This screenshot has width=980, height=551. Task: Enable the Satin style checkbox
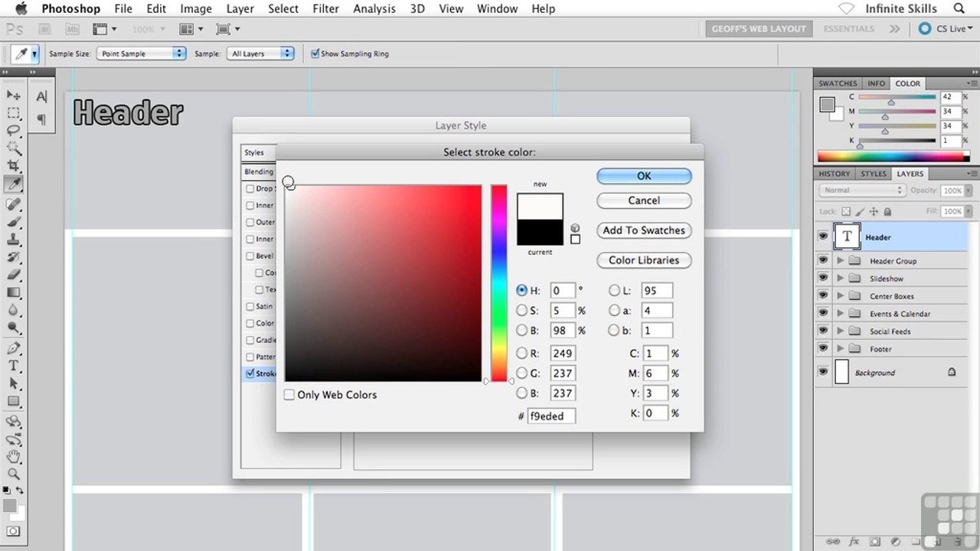point(250,306)
